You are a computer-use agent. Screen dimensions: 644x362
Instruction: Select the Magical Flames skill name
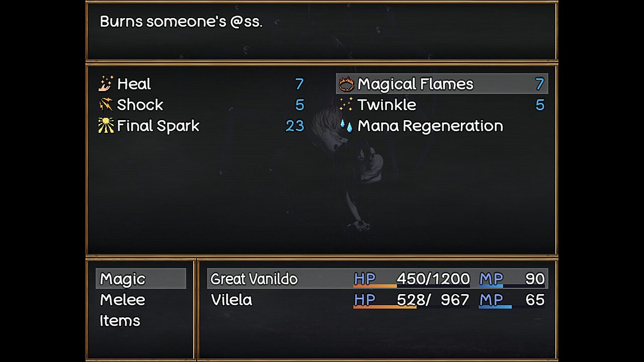click(x=416, y=84)
